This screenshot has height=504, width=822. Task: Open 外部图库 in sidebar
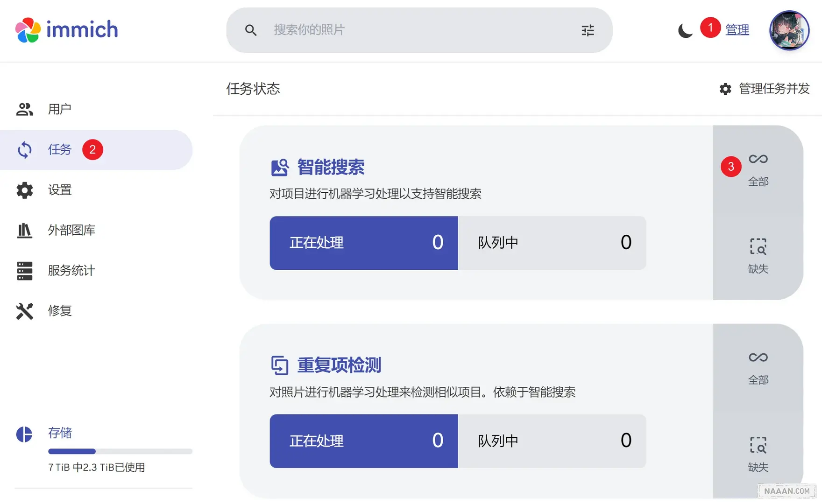(71, 230)
